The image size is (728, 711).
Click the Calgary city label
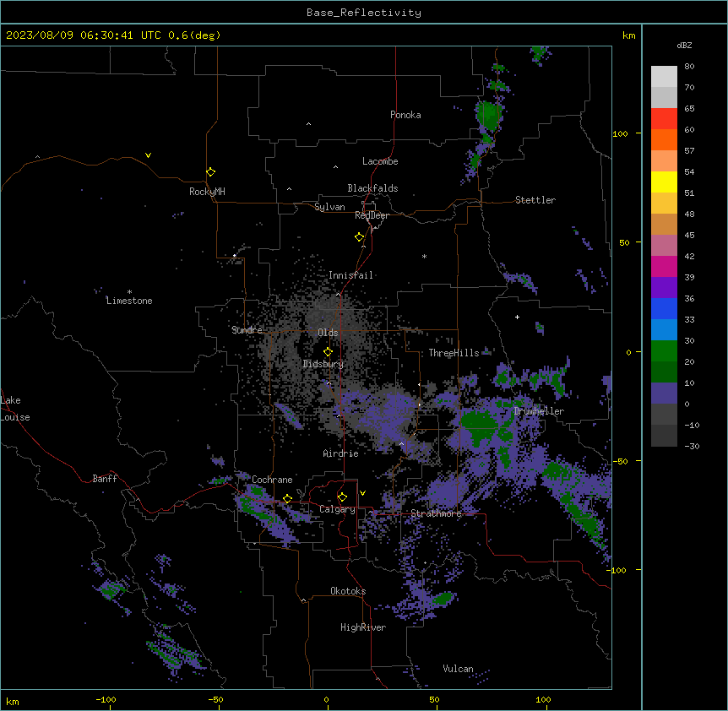coord(337,509)
